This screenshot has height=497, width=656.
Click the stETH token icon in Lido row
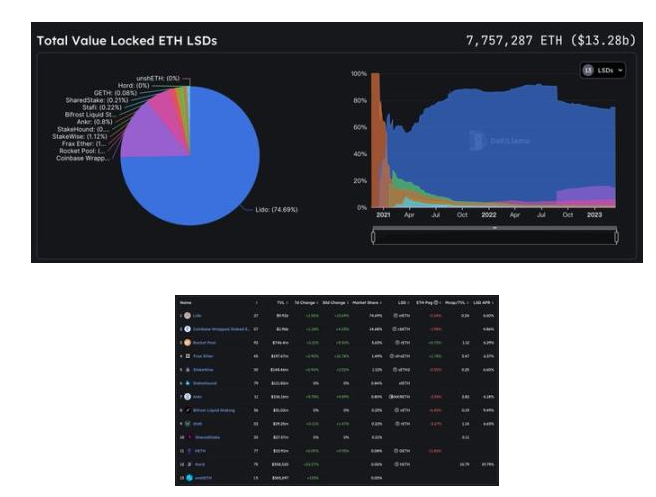pyautogui.click(x=395, y=315)
